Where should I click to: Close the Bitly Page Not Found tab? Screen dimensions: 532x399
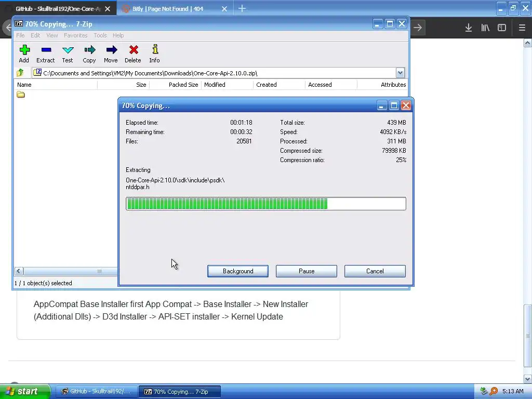(x=224, y=9)
